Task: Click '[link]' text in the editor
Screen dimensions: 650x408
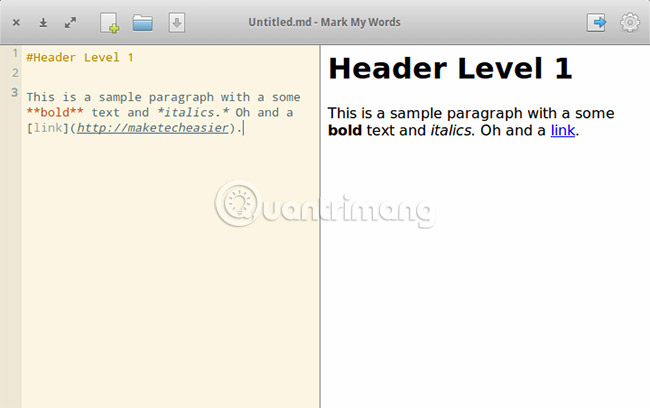Action: click(x=47, y=128)
